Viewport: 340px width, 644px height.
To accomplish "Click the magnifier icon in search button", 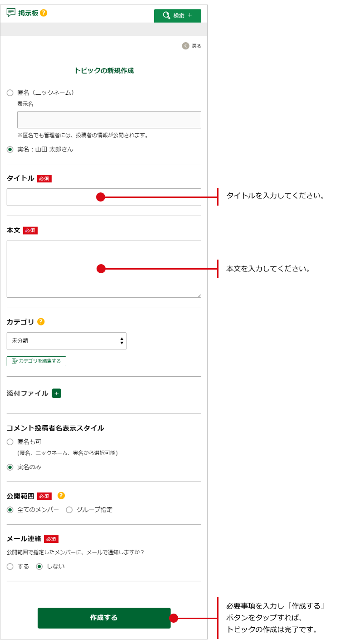I will 166,15.
